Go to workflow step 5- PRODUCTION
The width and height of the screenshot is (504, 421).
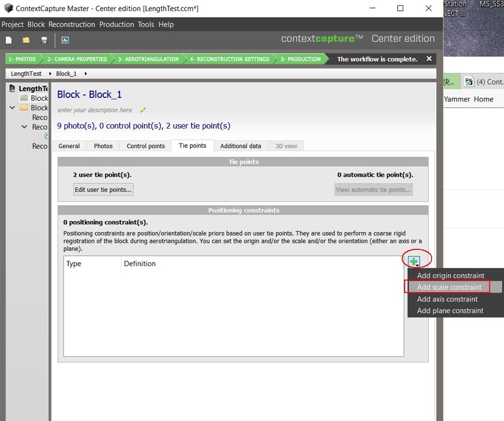301,59
